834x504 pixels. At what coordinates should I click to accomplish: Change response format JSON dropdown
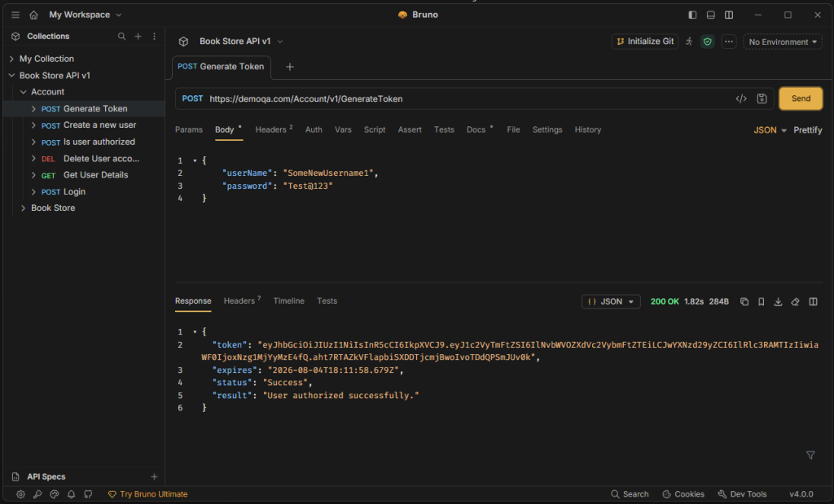pos(611,301)
